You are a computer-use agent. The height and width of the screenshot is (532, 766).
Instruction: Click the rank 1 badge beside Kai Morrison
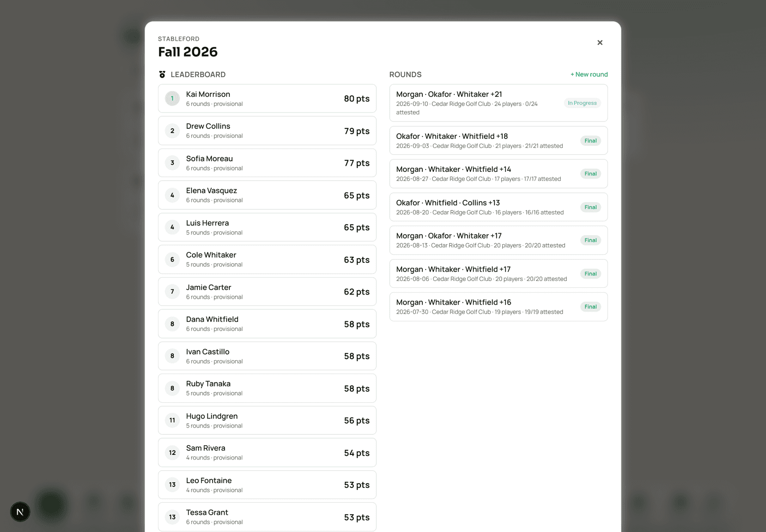click(x=172, y=99)
